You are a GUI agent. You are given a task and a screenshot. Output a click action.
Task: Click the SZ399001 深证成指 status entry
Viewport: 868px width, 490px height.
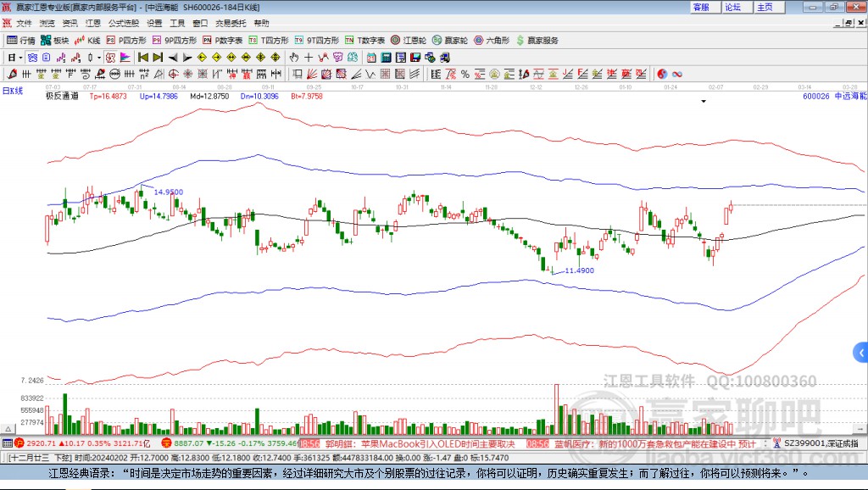[821, 443]
